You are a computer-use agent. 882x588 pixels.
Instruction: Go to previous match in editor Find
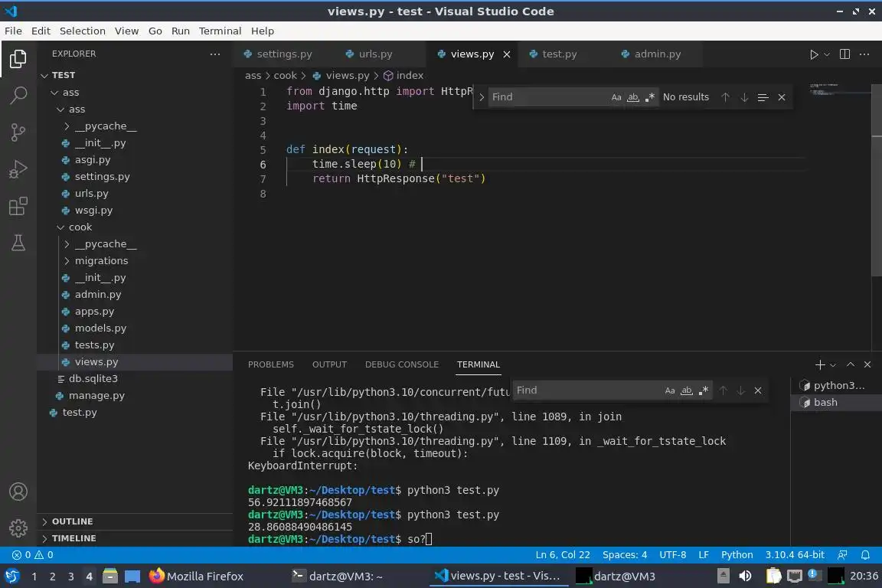726,97
